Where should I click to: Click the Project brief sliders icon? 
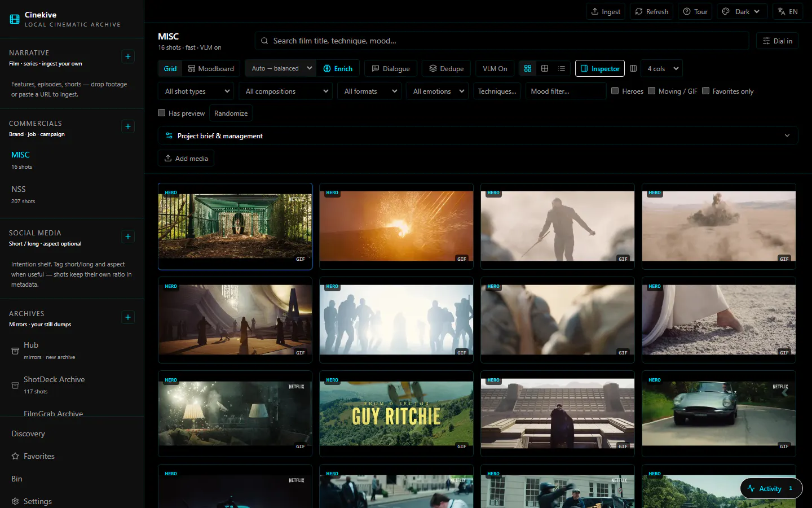pyautogui.click(x=169, y=135)
